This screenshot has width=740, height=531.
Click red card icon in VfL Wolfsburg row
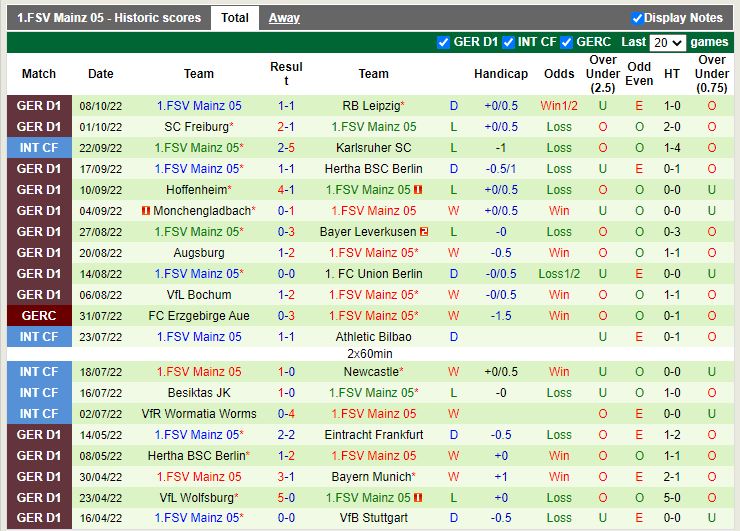[418, 498]
